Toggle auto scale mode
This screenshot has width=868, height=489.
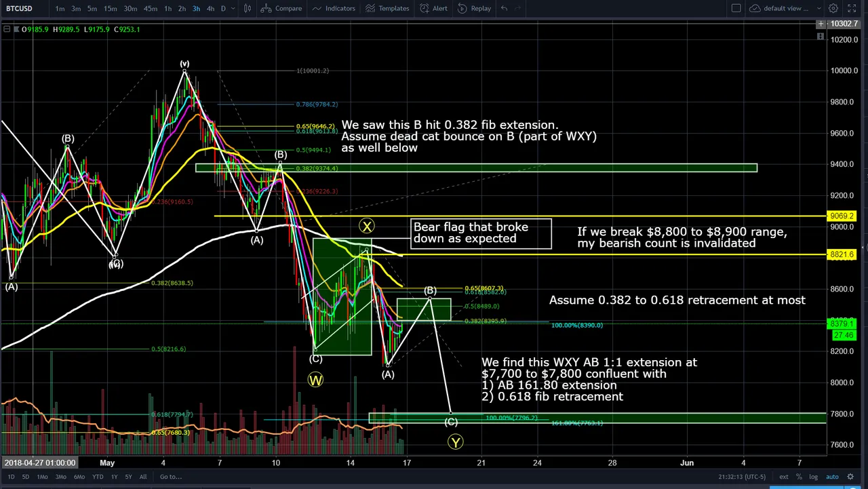click(832, 477)
